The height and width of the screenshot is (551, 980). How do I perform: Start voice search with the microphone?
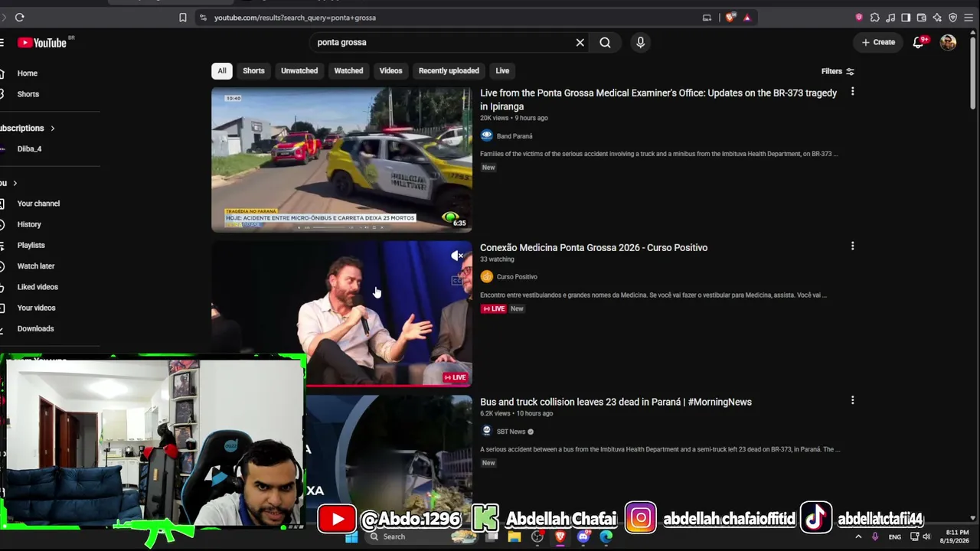pos(641,43)
